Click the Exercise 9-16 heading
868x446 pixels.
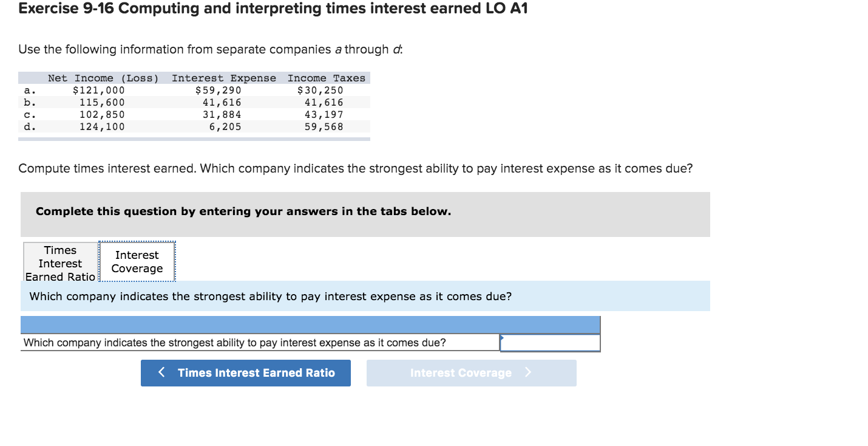pos(272,9)
